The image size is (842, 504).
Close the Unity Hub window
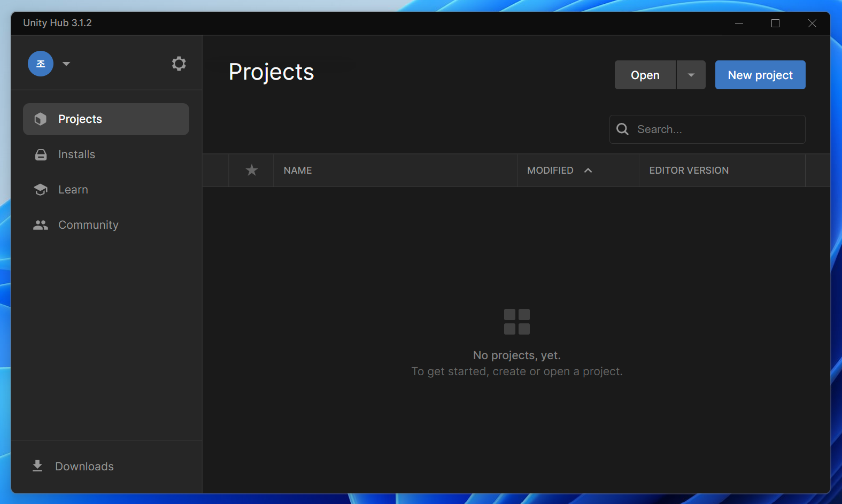tap(812, 23)
